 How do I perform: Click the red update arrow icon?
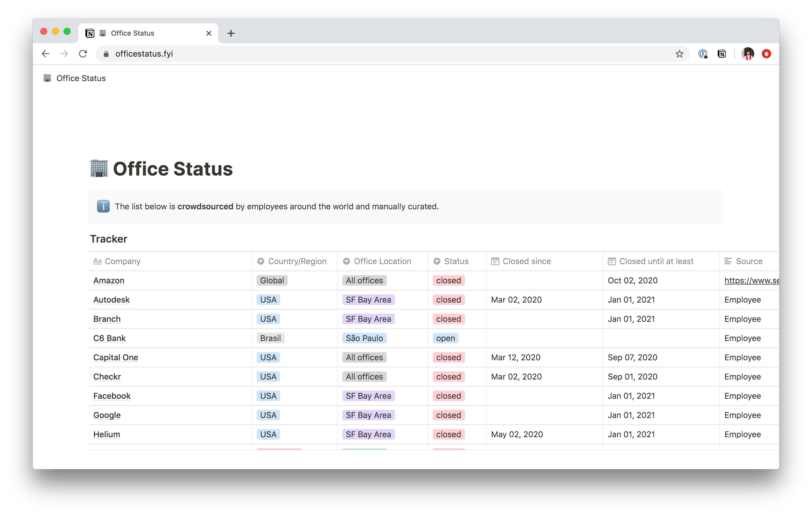[x=766, y=54]
